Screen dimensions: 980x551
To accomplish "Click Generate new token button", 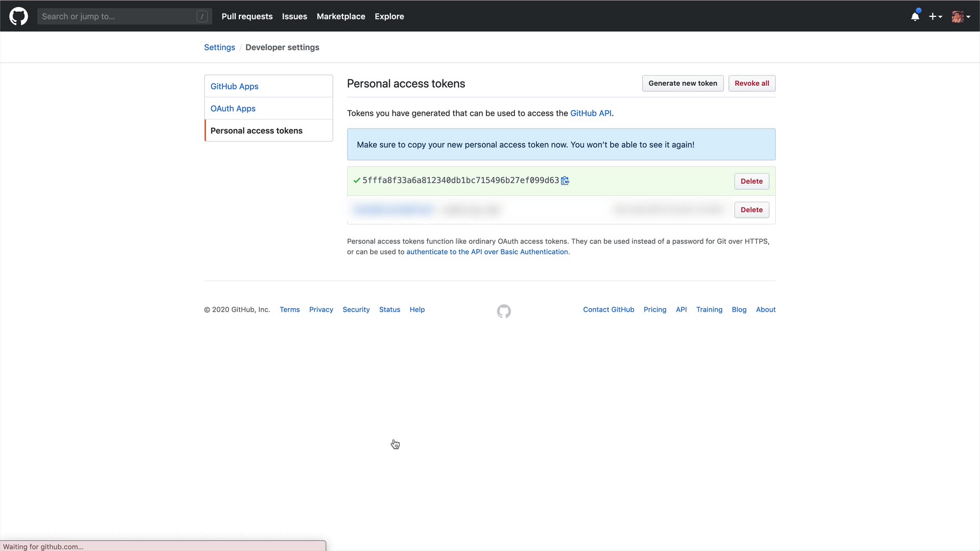I will (x=682, y=83).
